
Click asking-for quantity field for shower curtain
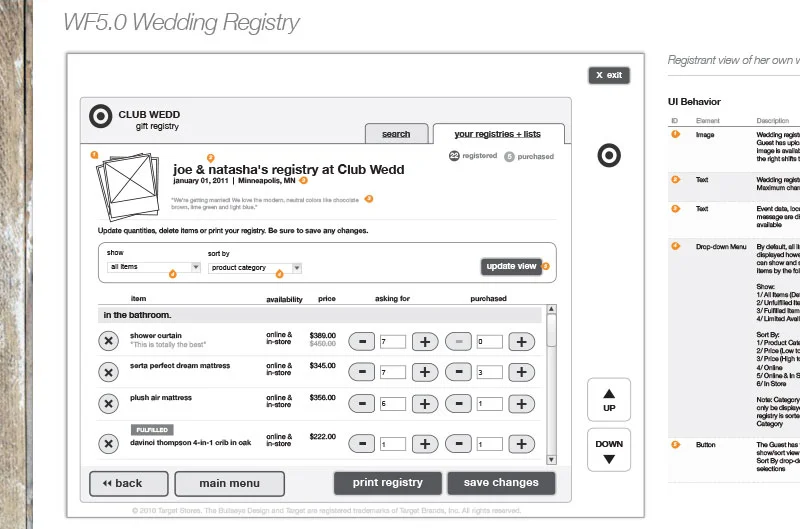point(393,342)
